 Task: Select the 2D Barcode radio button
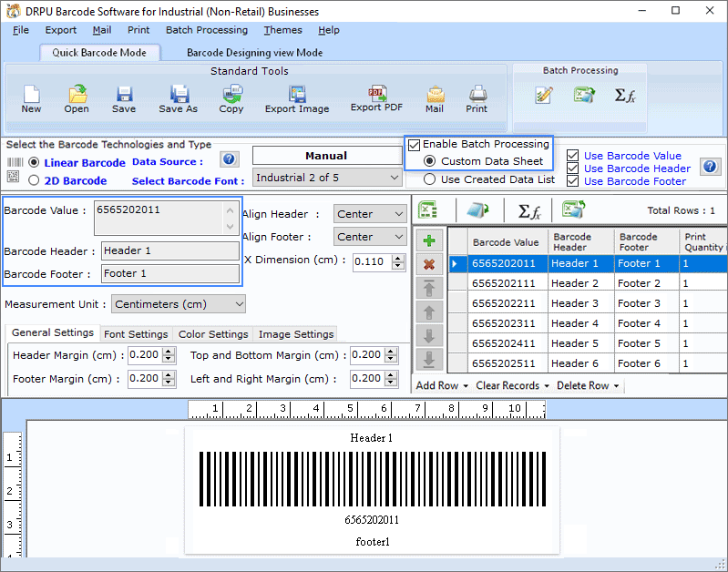[34, 180]
